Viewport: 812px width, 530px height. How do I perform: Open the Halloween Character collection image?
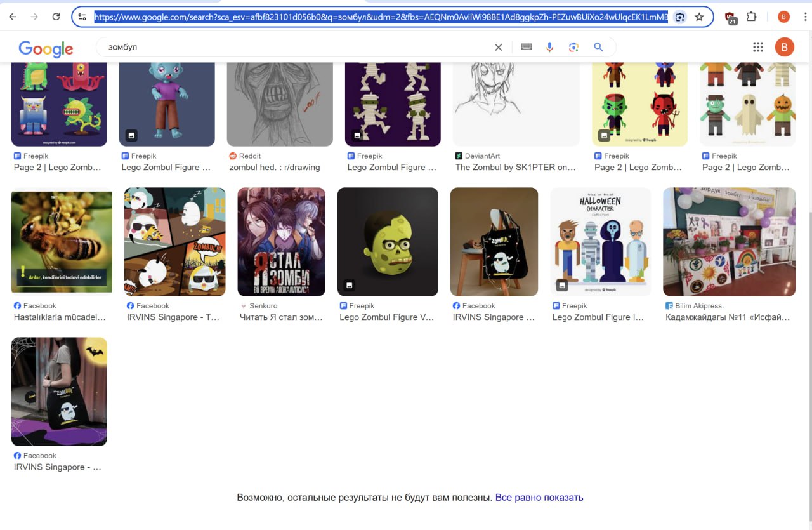[600, 242]
